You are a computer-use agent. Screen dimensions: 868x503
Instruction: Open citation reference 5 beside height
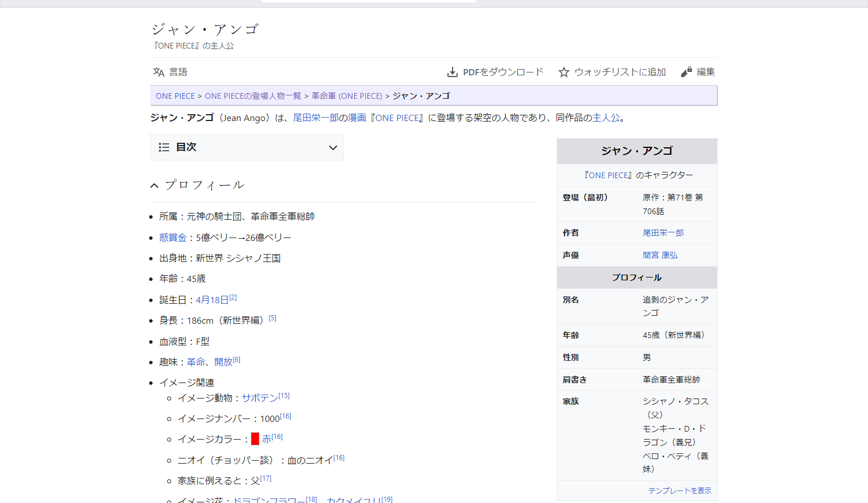[x=273, y=318]
